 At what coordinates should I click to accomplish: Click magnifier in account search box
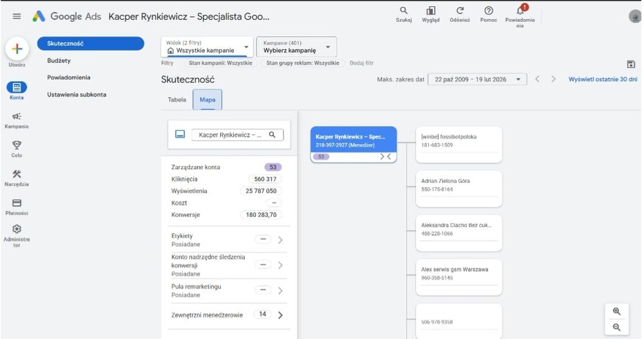coord(272,134)
